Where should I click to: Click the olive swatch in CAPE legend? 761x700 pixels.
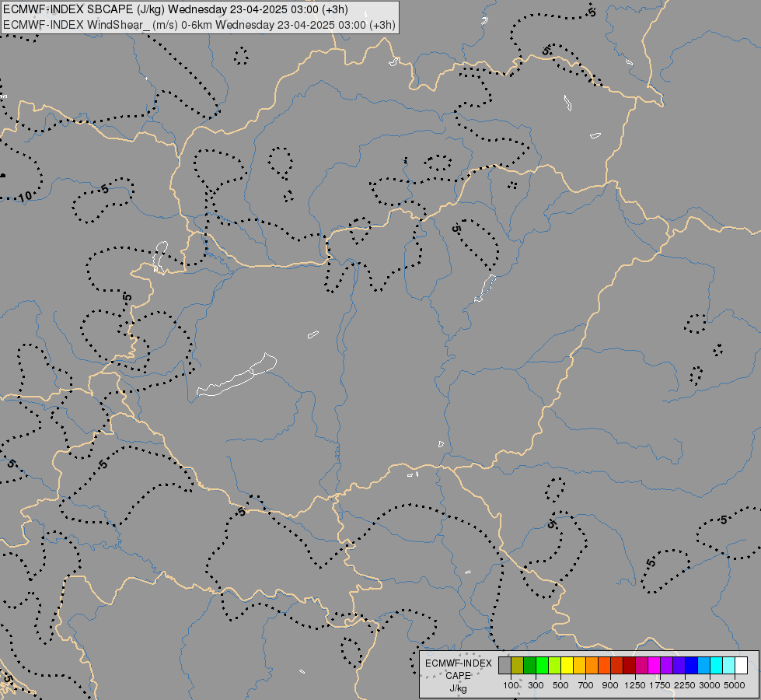[518, 665]
